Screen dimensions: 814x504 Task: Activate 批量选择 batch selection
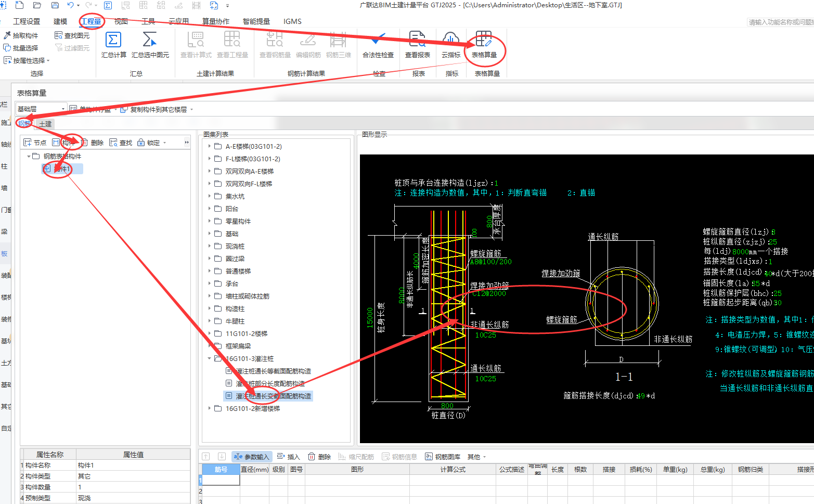point(21,48)
